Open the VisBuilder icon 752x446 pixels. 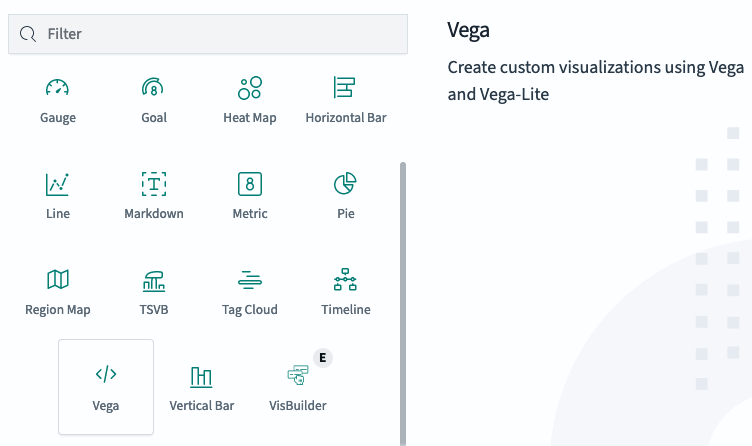point(298,375)
